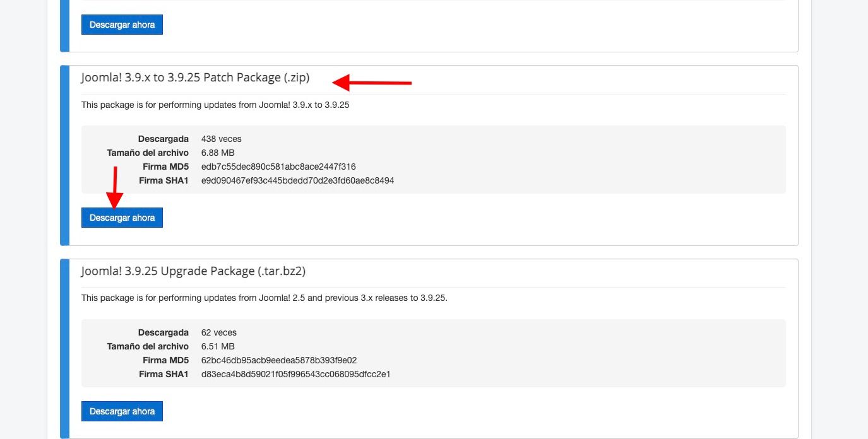Select the Joomla! 3.9.x to 3.9.25 Patch Package title

[x=196, y=78]
